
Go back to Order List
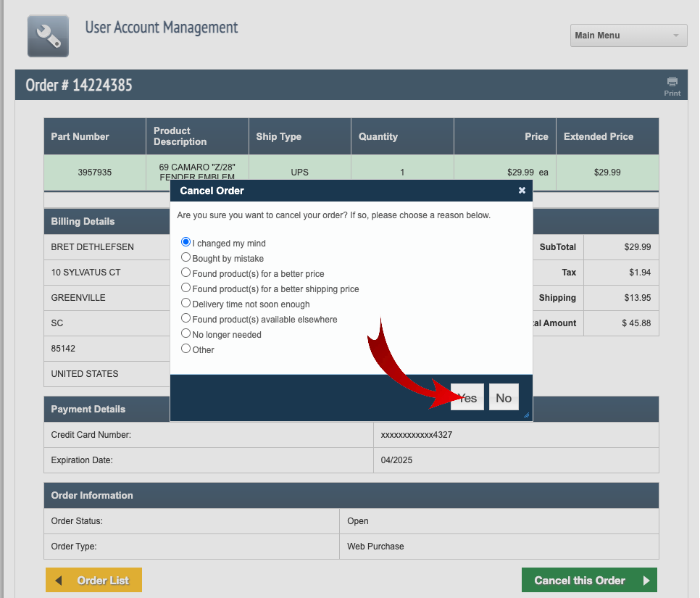(93, 580)
